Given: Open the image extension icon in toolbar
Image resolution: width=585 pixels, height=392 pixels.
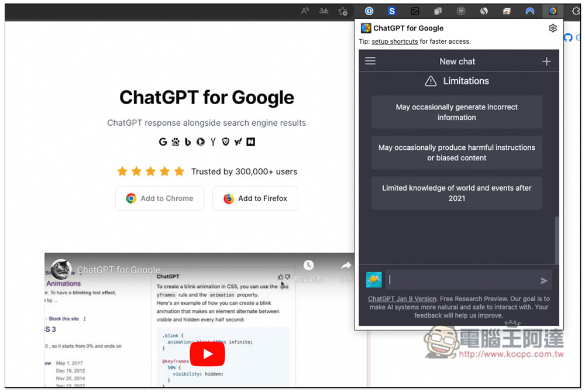Looking at the screenshot, I should [415, 11].
